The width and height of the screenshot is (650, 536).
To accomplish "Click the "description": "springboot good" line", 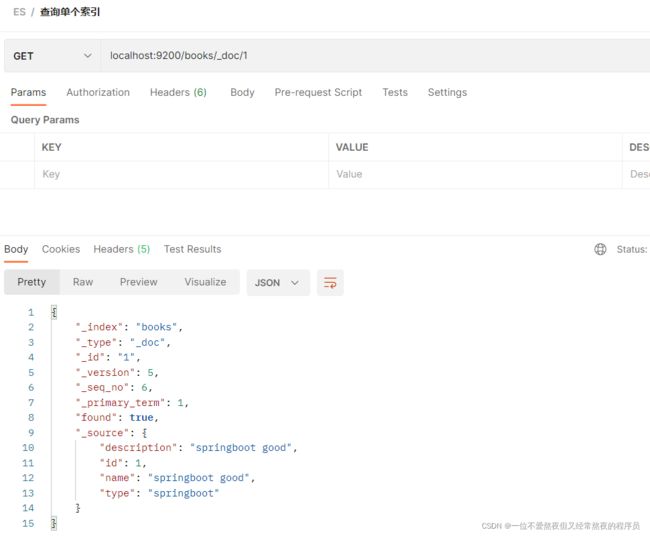I will click(198, 448).
